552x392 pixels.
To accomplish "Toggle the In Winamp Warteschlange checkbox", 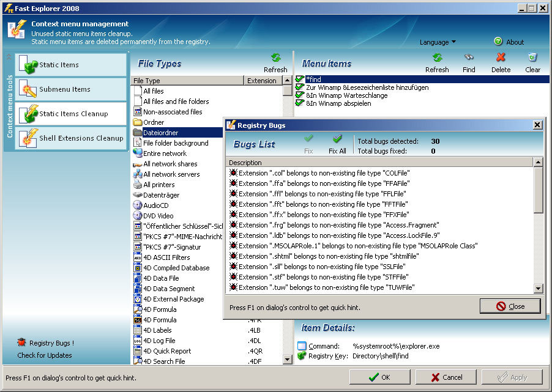I will click(x=300, y=95).
